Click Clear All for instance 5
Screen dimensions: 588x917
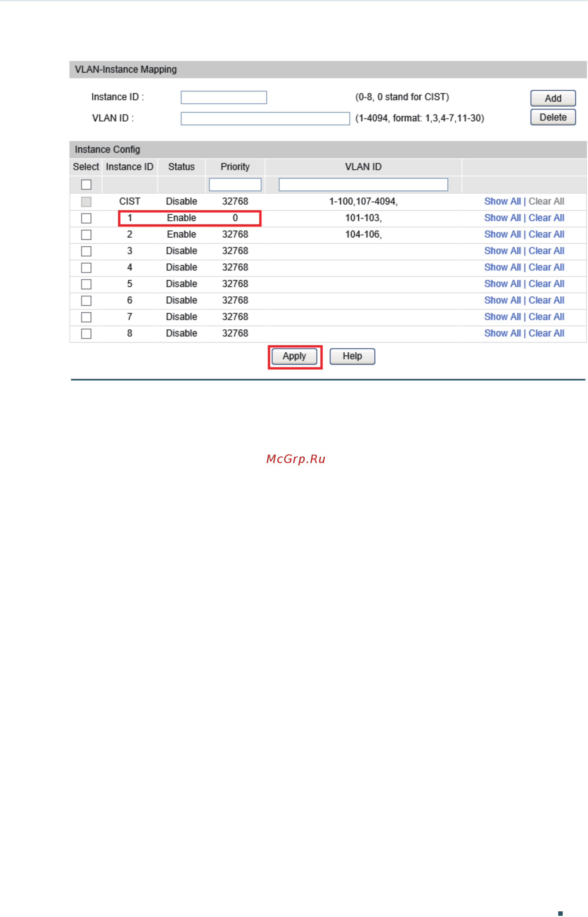pyautogui.click(x=546, y=284)
